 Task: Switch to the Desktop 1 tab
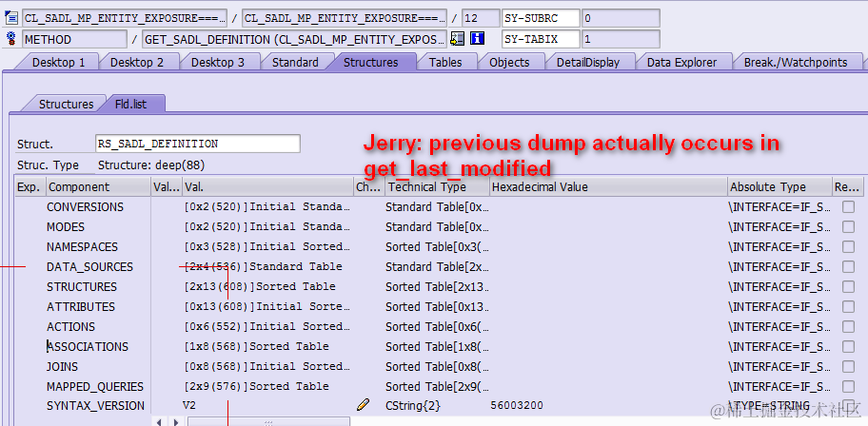point(58,62)
